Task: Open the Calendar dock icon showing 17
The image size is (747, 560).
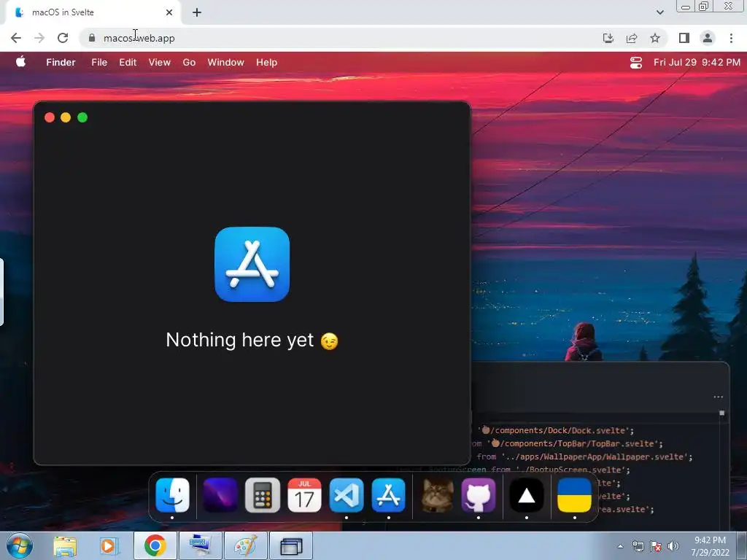Action: pos(304,495)
